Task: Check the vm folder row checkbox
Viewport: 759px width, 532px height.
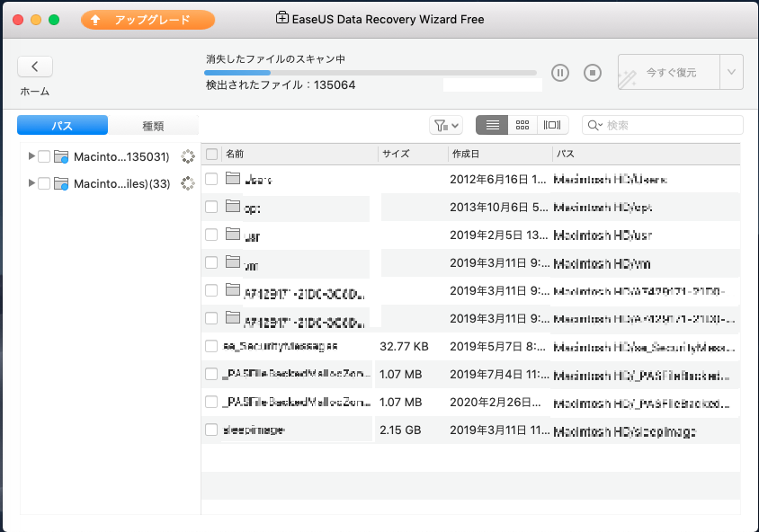Action: (211, 262)
